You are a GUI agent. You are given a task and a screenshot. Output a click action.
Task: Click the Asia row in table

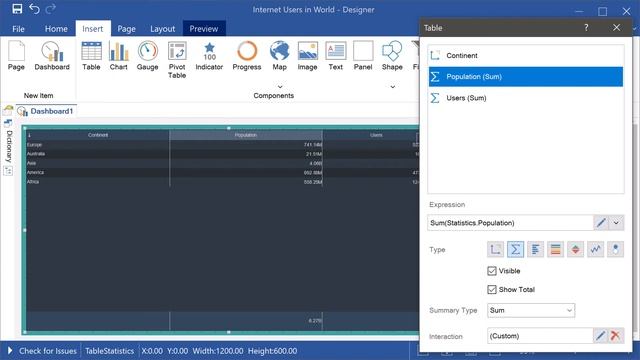(223, 163)
